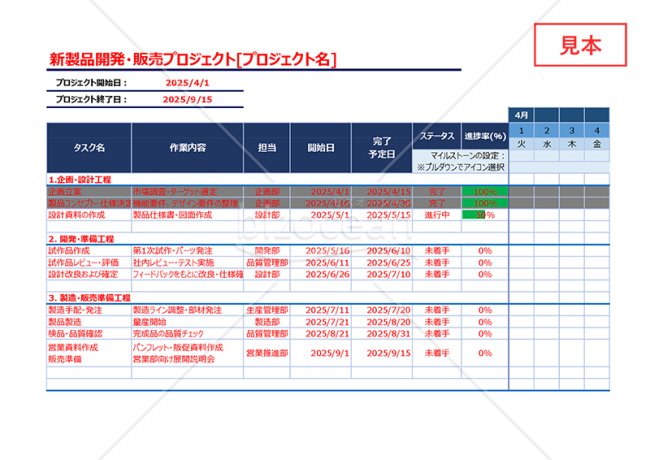Click the プロジェクト終了日 label

click(x=91, y=99)
